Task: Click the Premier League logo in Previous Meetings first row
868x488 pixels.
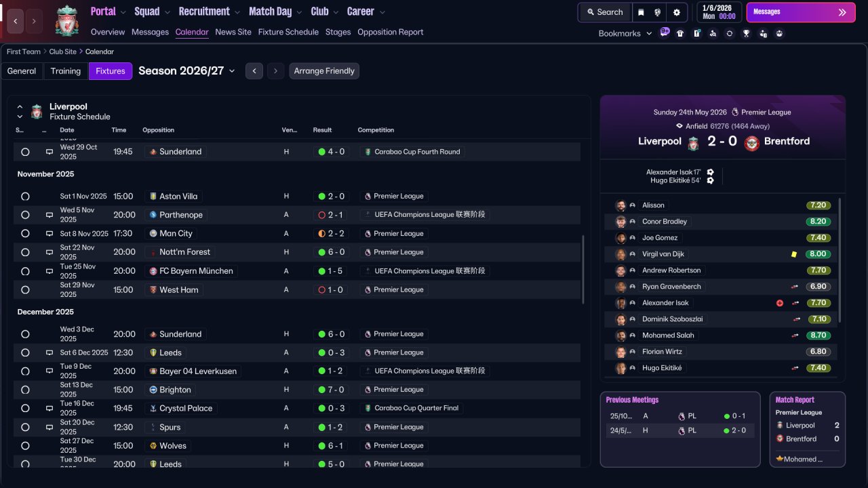Action: click(x=682, y=416)
